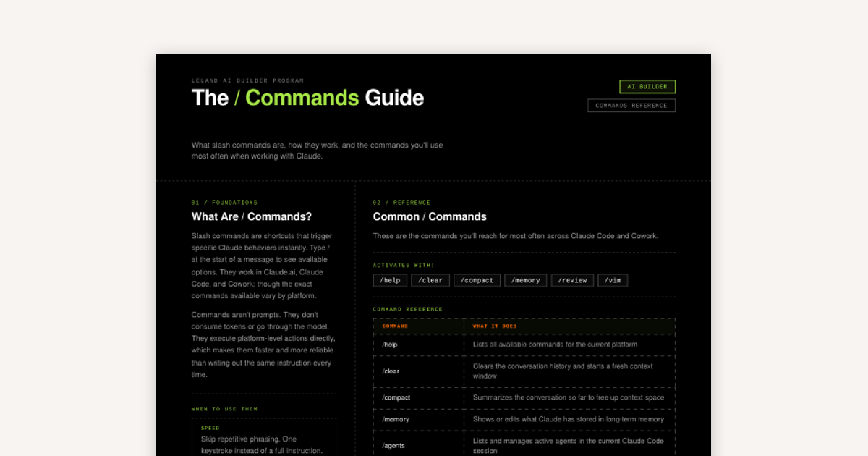Viewport: 868px width, 456px height.
Task: Click 'The / Commands Guide' title
Action: point(307,98)
